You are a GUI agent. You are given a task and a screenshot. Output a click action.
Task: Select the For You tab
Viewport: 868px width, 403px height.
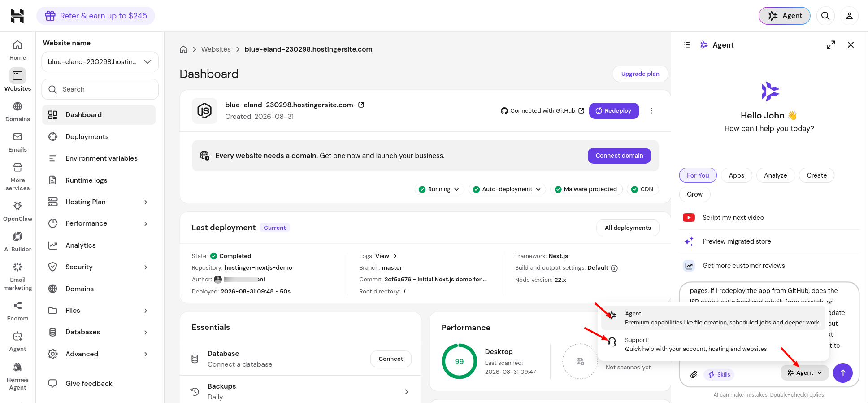click(698, 175)
